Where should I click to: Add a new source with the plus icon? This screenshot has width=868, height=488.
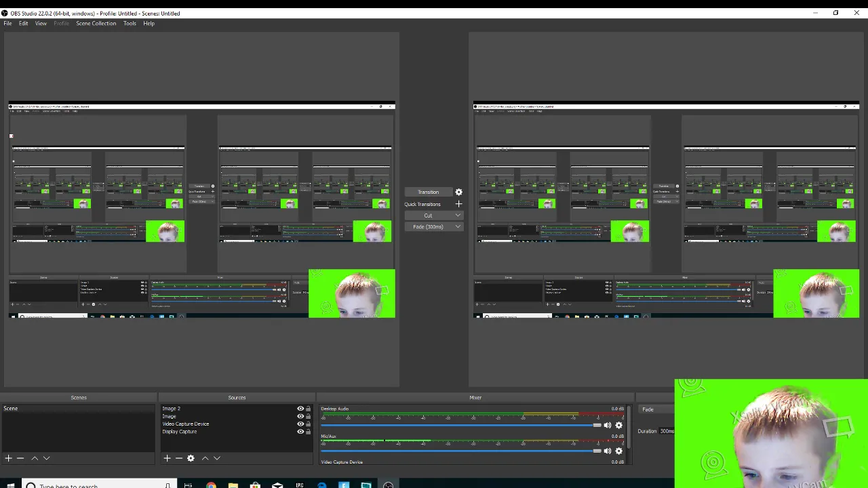click(167, 458)
